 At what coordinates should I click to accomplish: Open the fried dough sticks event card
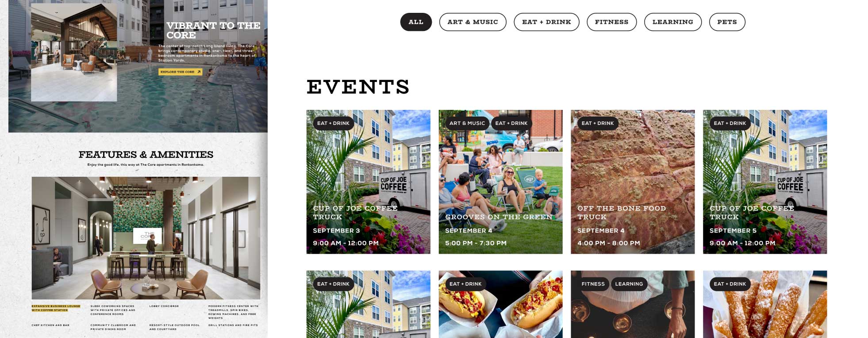765,304
